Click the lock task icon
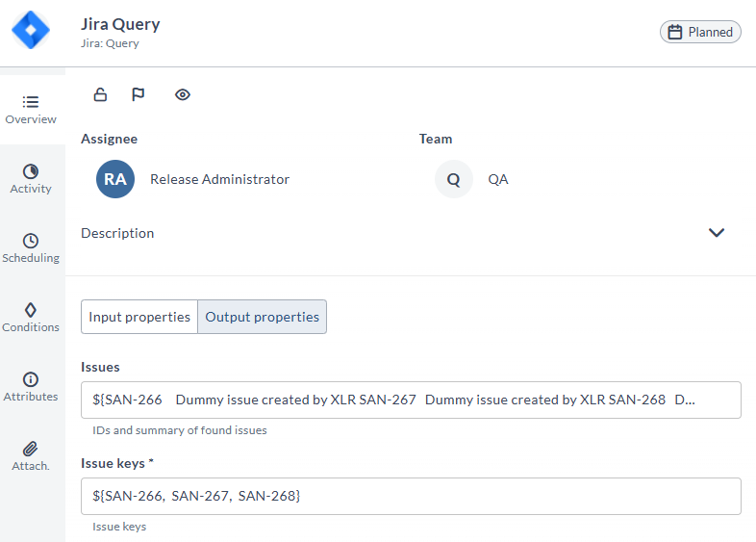This screenshot has width=756, height=542. click(x=100, y=94)
